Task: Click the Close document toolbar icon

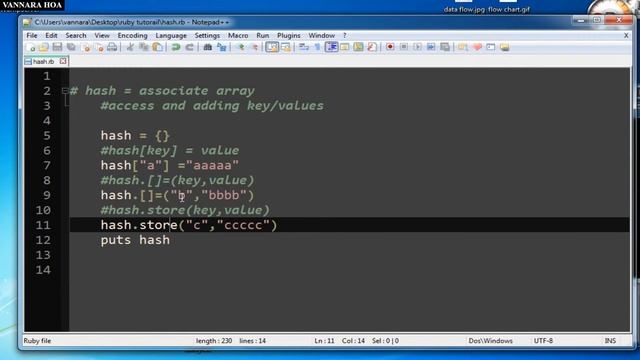Action: tap(85, 47)
